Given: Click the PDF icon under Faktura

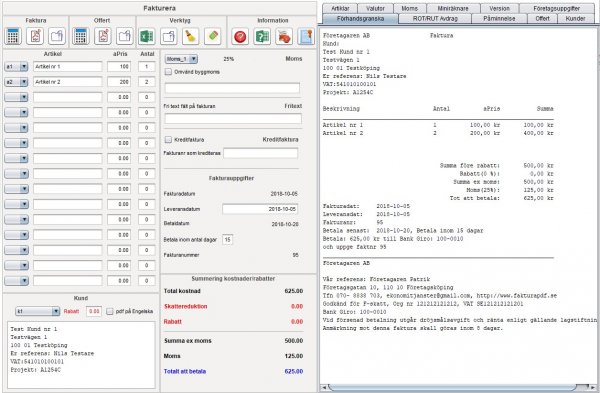Looking at the screenshot, I should click(x=35, y=36).
